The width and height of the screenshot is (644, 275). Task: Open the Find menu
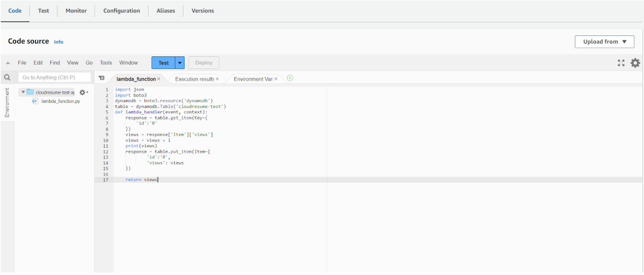55,63
